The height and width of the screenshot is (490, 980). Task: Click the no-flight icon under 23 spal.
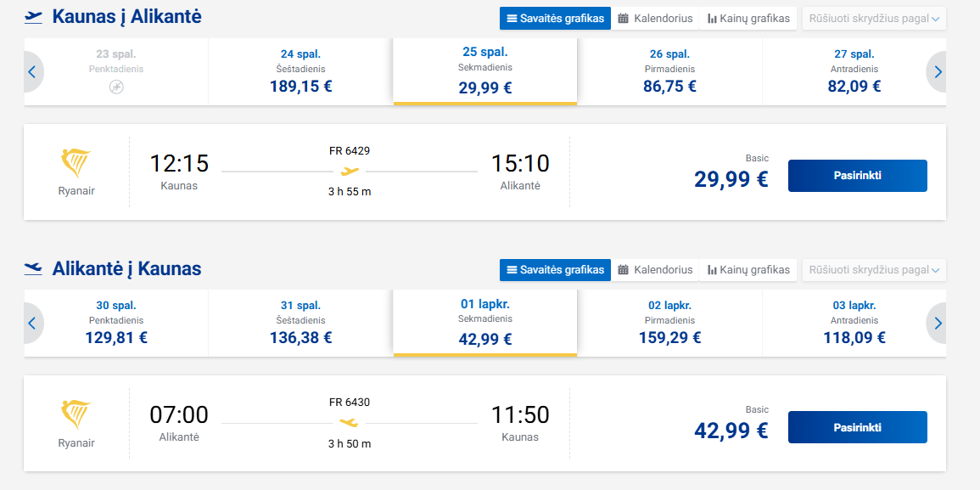click(116, 87)
